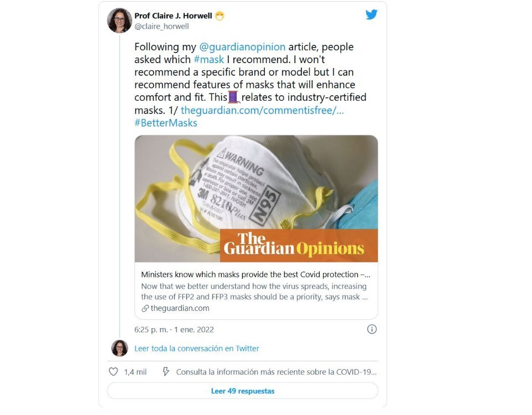Click the #BetterMasks hashtag
This screenshot has height=415, width=532.
[x=165, y=123]
